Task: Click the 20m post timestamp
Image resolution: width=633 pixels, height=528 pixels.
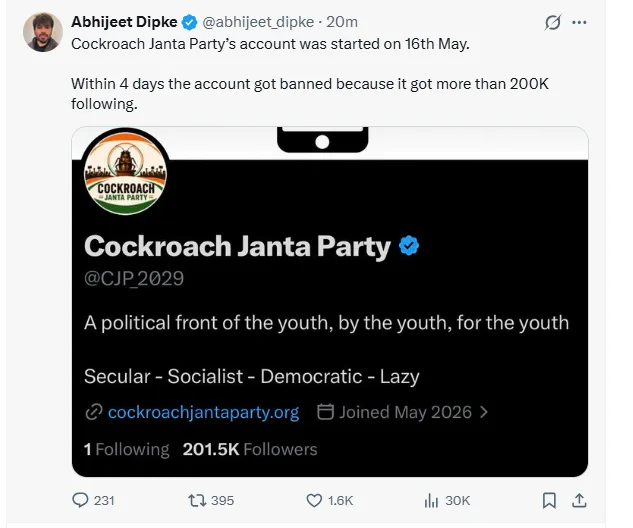Action: tap(342, 22)
